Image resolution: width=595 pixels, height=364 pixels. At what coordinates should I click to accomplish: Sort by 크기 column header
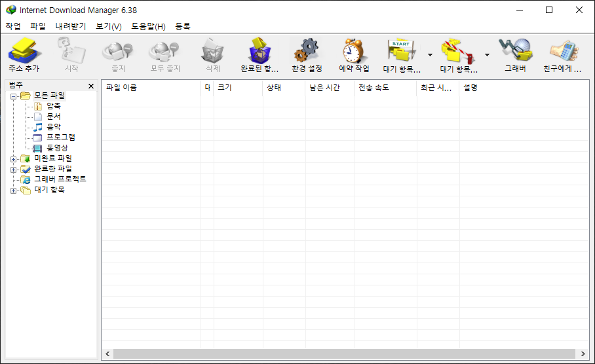(238, 88)
